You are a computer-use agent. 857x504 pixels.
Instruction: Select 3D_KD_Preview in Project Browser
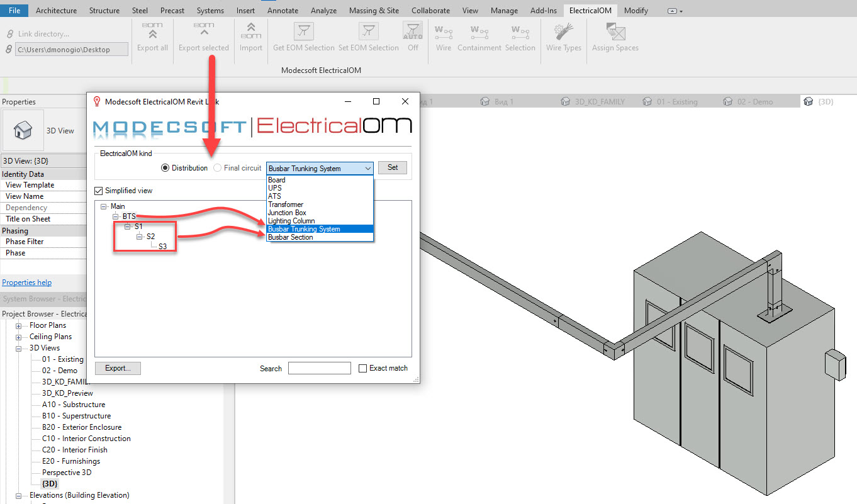67,393
